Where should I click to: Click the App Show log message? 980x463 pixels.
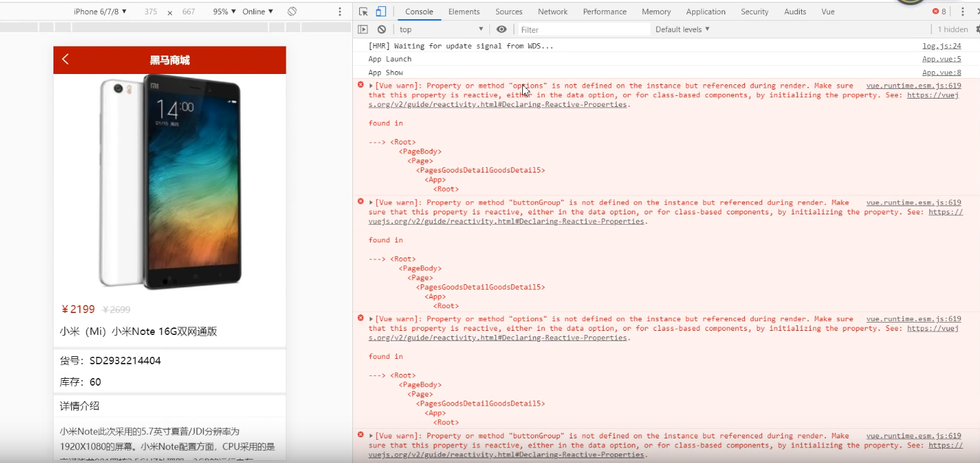[x=386, y=73]
